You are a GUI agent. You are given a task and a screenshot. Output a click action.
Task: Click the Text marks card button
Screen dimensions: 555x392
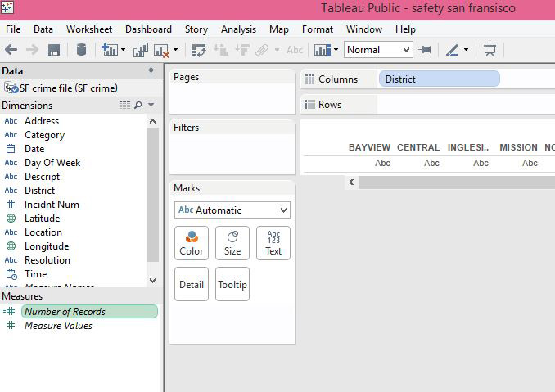tap(273, 243)
